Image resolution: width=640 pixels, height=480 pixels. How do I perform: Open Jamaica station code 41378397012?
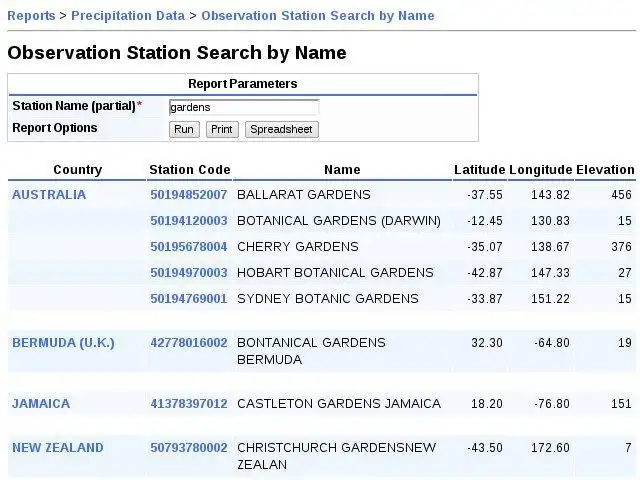pos(189,404)
